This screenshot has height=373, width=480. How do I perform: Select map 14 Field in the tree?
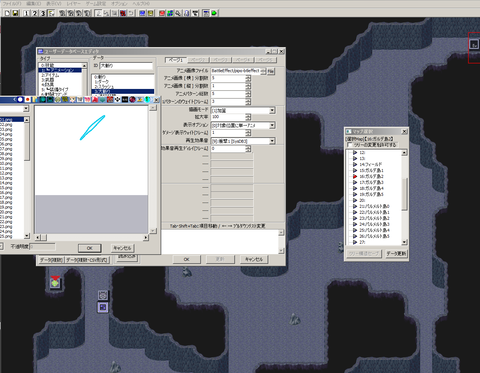(x=371, y=164)
